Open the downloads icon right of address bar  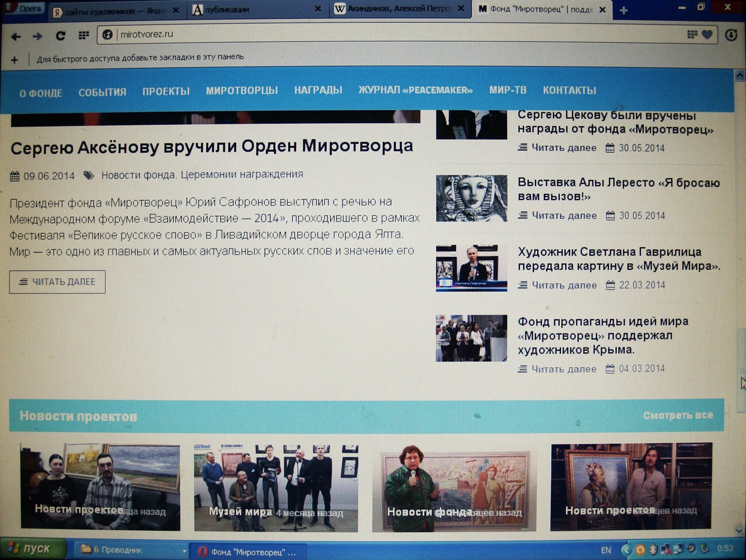click(731, 35)
